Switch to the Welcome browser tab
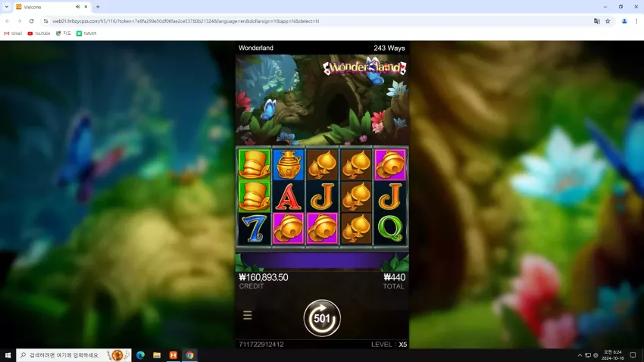 (x=47, y=7)
